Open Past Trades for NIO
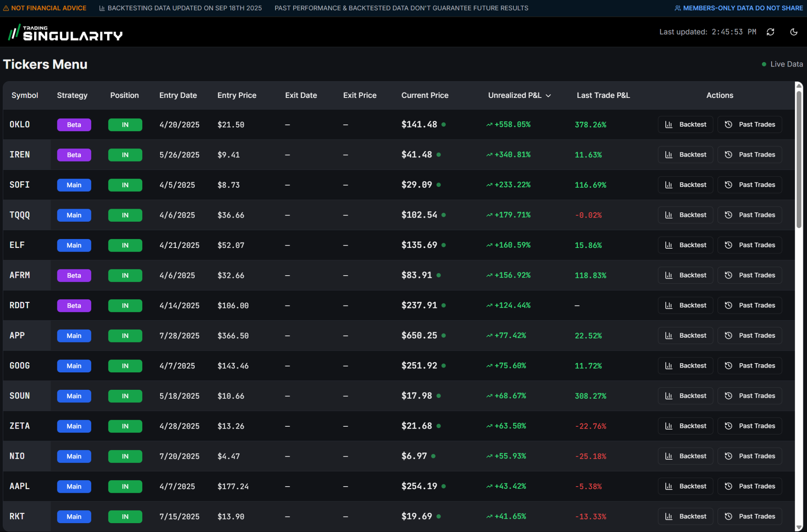 point(750,456)
